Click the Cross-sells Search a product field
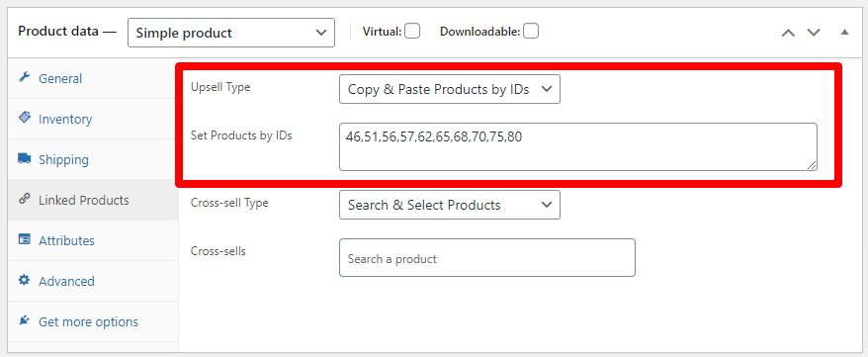The image size is (868, 357). pos(487,258)
